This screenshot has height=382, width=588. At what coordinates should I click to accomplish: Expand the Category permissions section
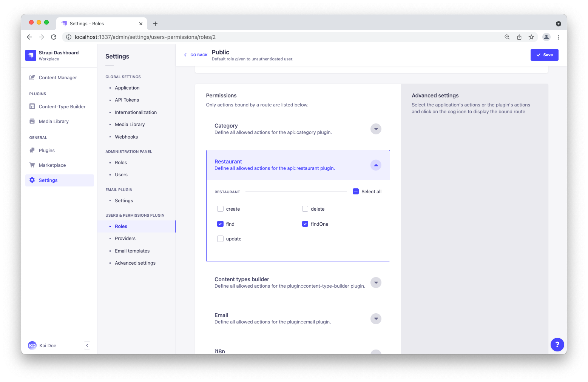click(376, 129)
